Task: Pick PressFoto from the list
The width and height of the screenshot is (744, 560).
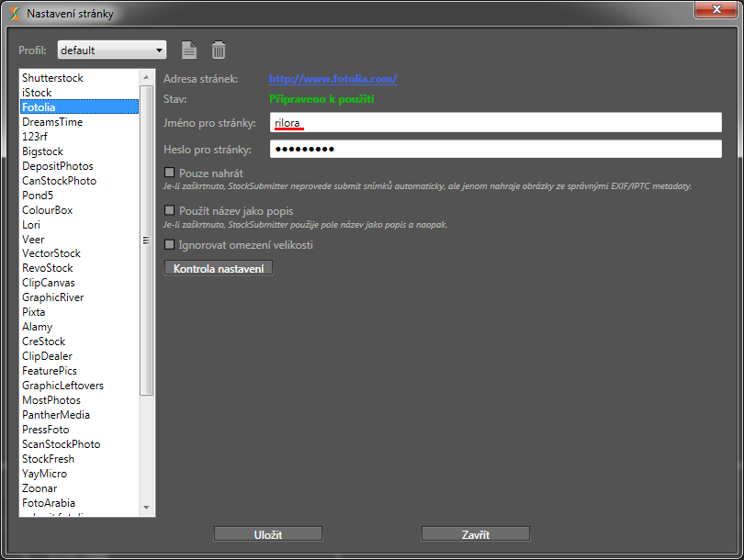Action: [79, 430]
